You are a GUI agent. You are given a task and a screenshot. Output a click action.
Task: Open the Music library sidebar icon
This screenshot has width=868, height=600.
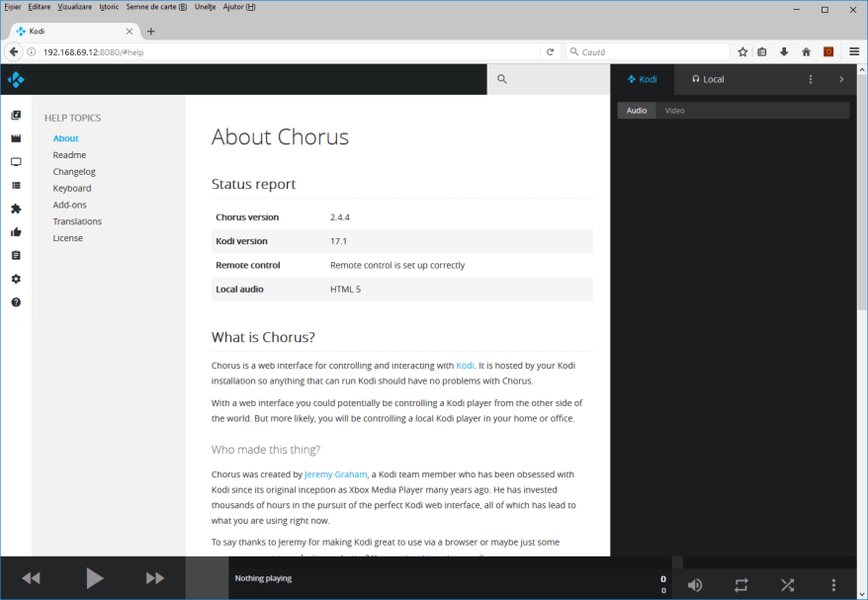point(16,116)
